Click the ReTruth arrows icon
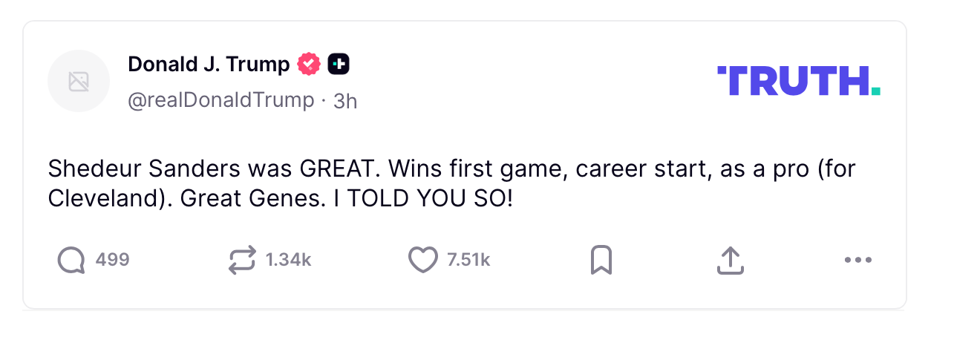The width and height of the screenshot is (980, 340). 242,260
